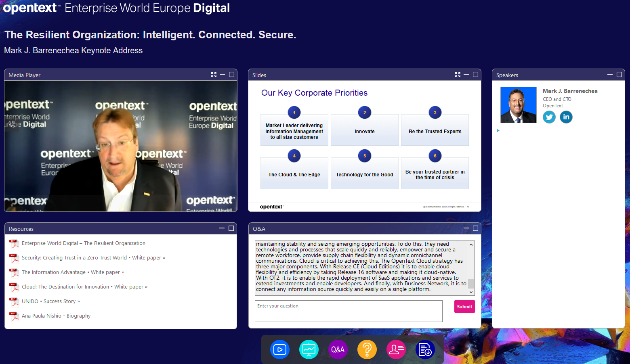Click the opentext Enterprise World logo header

click(x=116, y=8)
